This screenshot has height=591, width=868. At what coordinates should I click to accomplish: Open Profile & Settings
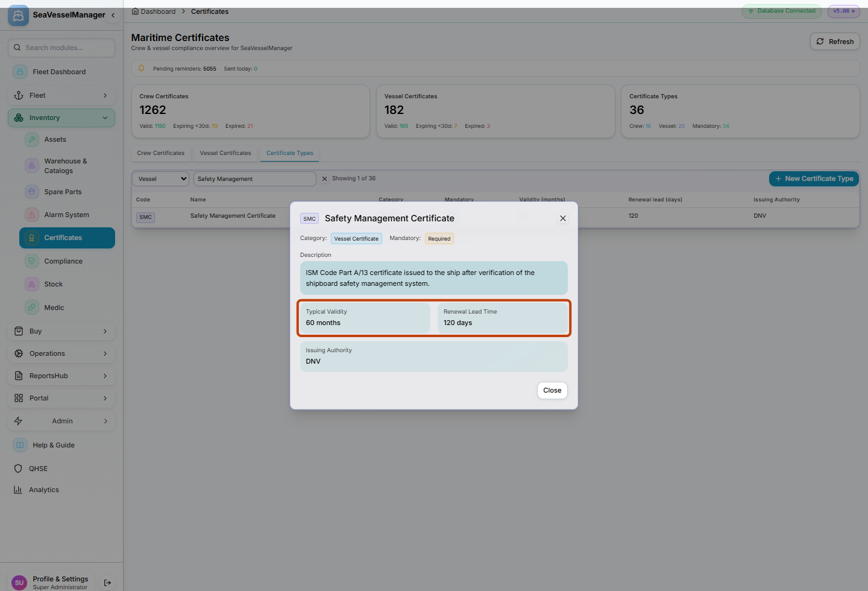[x=60, y=583]
